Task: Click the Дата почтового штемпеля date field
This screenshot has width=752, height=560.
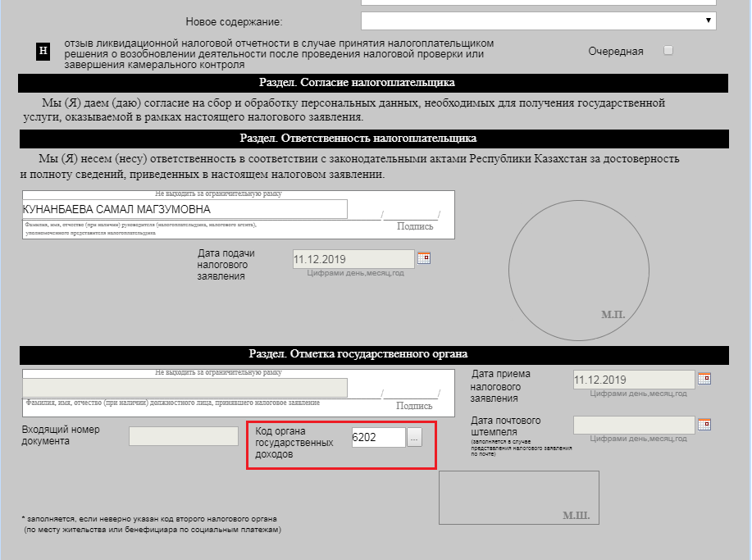Action: (x=634, y=425)
